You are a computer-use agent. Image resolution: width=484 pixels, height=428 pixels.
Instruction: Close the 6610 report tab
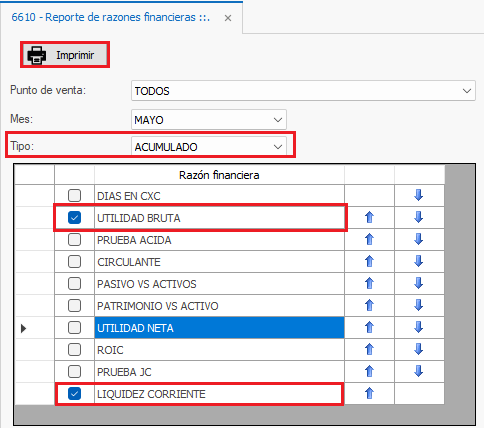228,18
